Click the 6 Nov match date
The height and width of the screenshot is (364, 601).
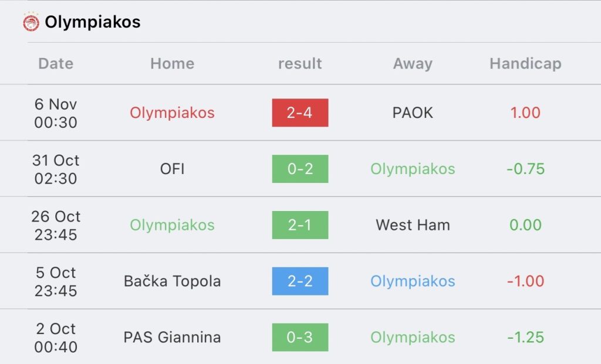[x=56, y=113]
